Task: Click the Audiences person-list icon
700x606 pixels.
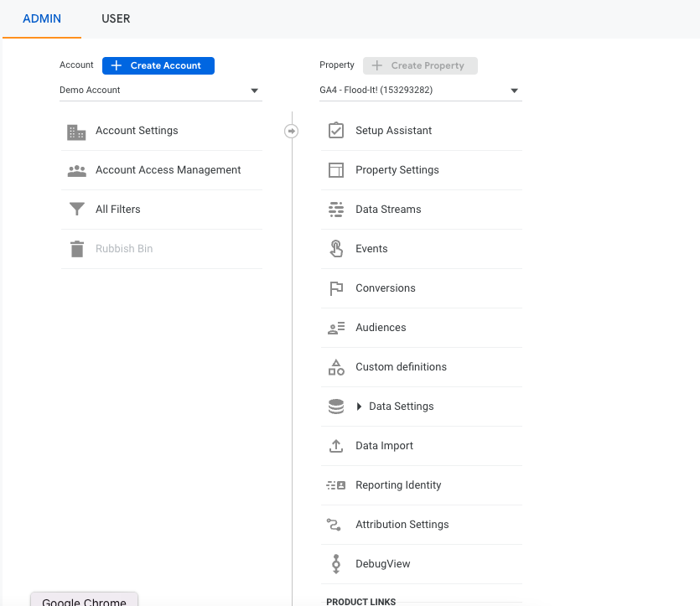Action: click(x=336, y=328)
